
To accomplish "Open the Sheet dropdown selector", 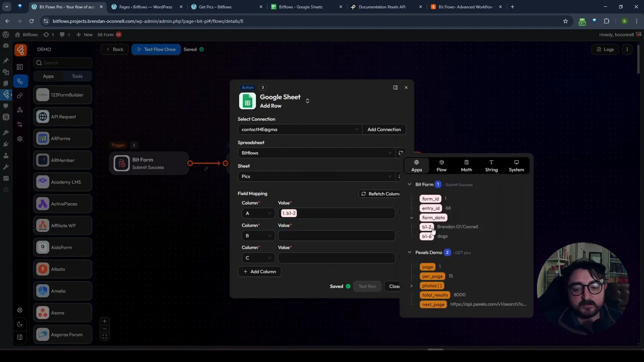I will [x=315, y=176].
